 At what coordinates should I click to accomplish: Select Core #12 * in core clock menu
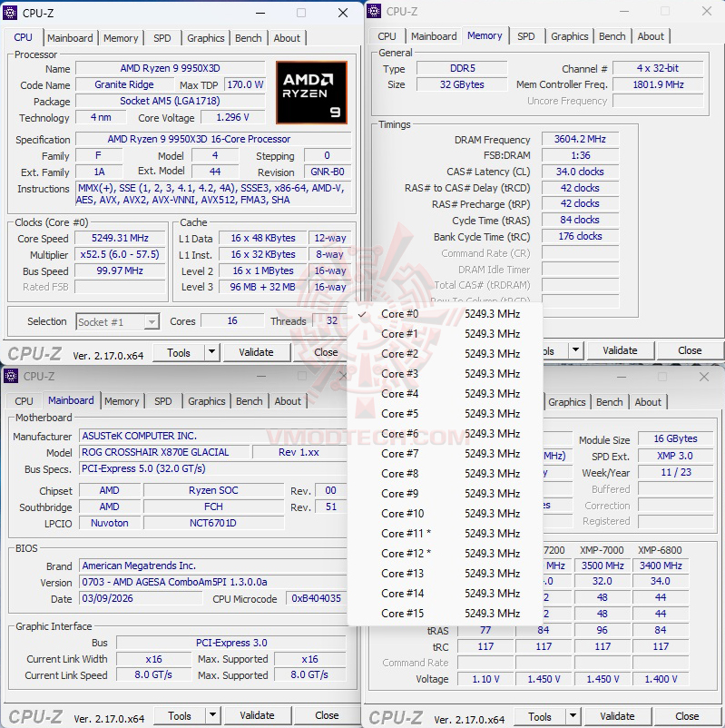point(445,554)
